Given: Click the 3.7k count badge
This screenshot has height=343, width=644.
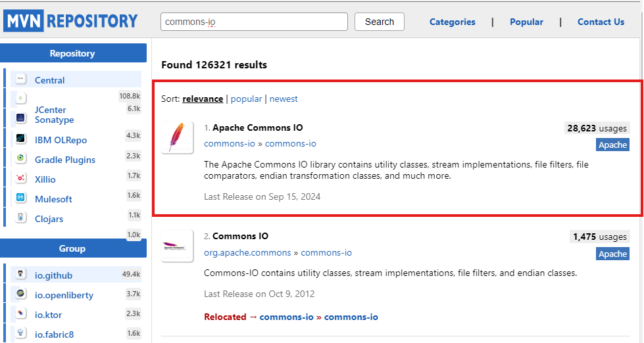Looking at the screenshot, I should (134, 294).
